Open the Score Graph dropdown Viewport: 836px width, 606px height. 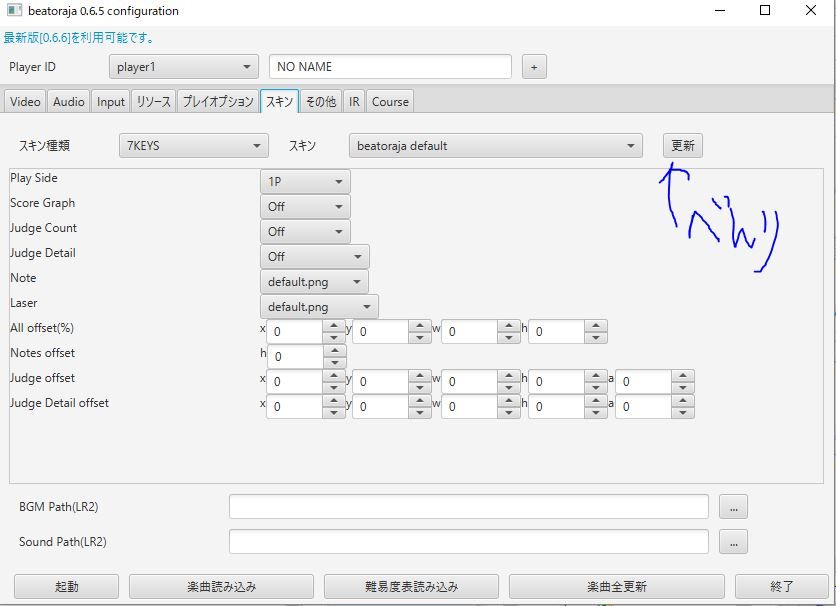(x=305, y=207)
